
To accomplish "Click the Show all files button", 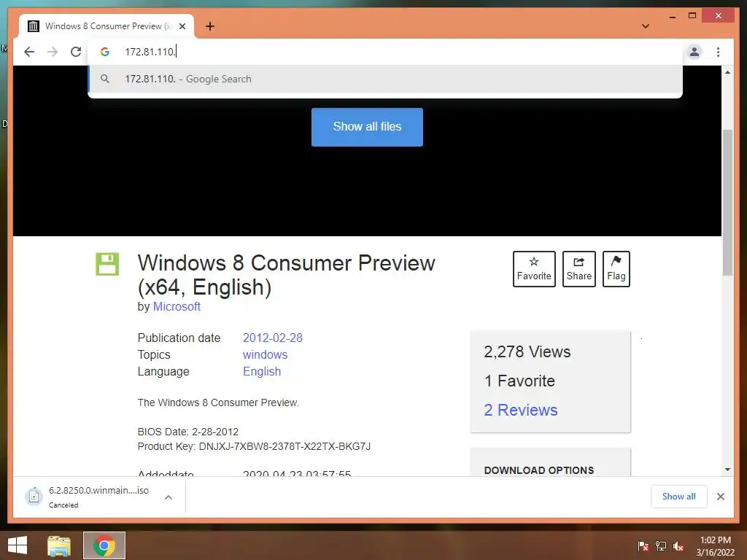I will [x=367, y=127].
